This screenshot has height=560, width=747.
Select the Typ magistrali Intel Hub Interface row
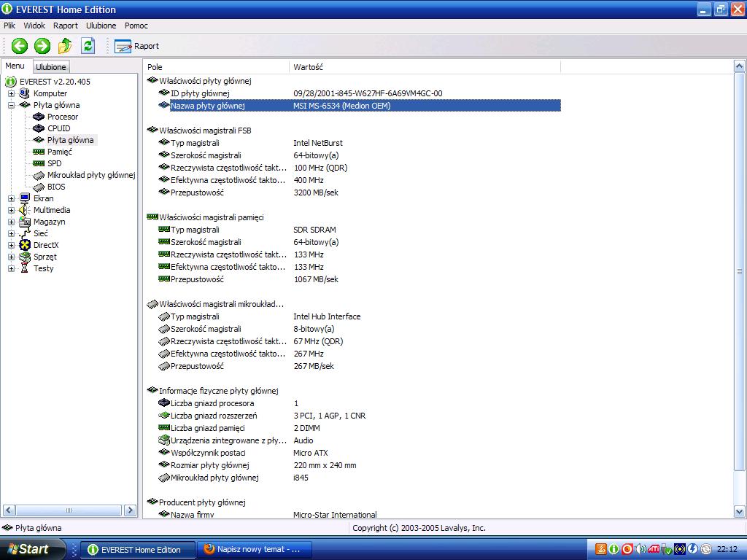[x=354, y=316]
